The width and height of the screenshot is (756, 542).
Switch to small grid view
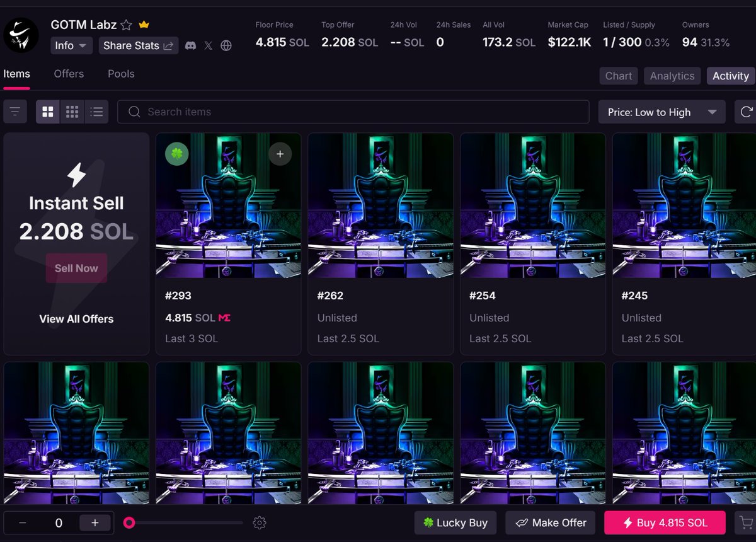click(72, 112)
